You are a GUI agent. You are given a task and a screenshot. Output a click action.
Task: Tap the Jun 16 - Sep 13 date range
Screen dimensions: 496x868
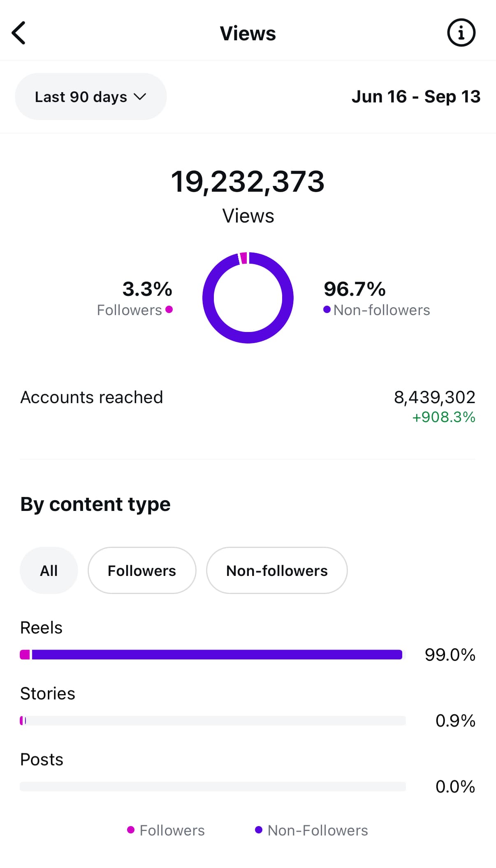point(416,97)
